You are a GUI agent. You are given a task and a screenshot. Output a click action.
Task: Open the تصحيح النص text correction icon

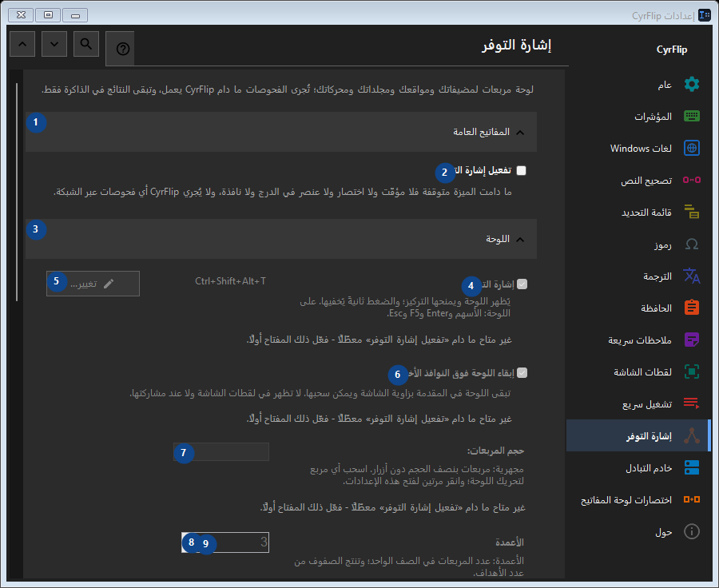[692, 180]
